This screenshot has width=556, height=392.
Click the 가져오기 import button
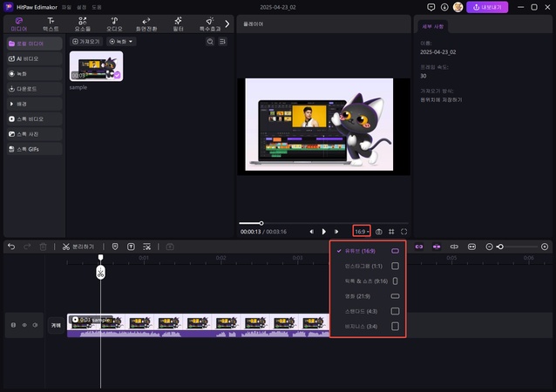click(86, 42)
